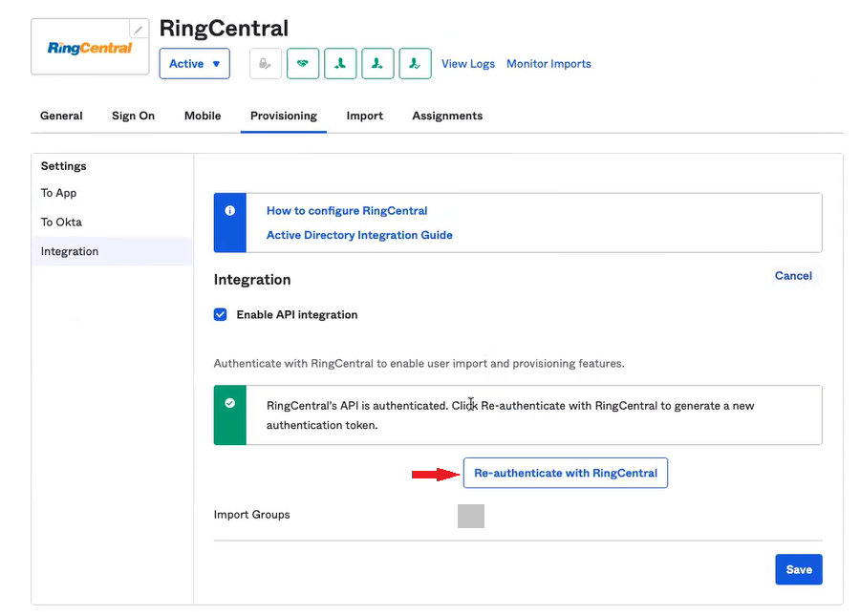Switch to the General tab
This screenshot has width=860, height=616.
pos(61,116)
